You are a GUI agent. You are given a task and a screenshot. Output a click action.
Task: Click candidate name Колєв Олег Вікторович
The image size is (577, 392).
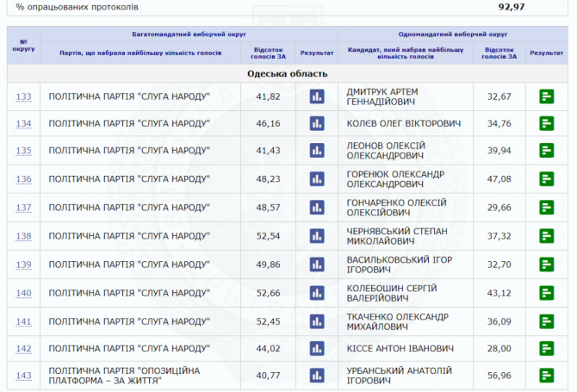tap(404, 123)
